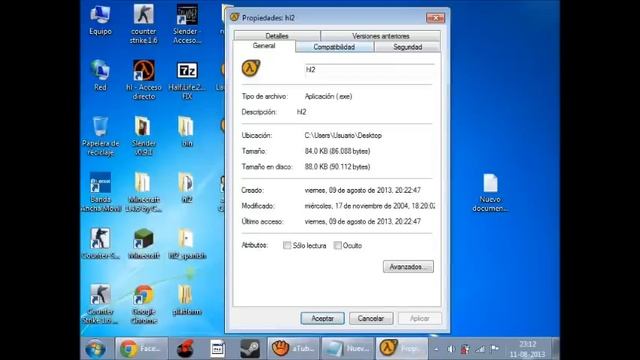640x360 pixels.
Task: Select the hl2 folder on the desktop
Action: [187, 188]
